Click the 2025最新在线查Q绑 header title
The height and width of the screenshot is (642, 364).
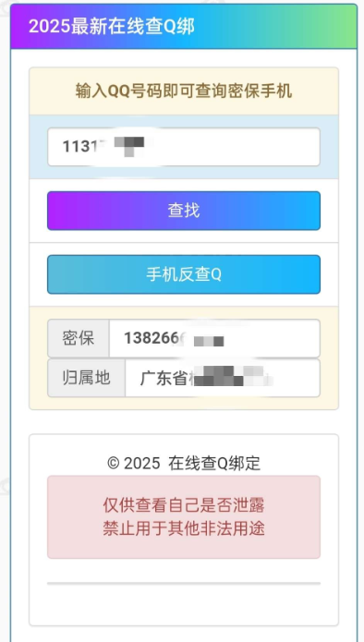[112, 27]
